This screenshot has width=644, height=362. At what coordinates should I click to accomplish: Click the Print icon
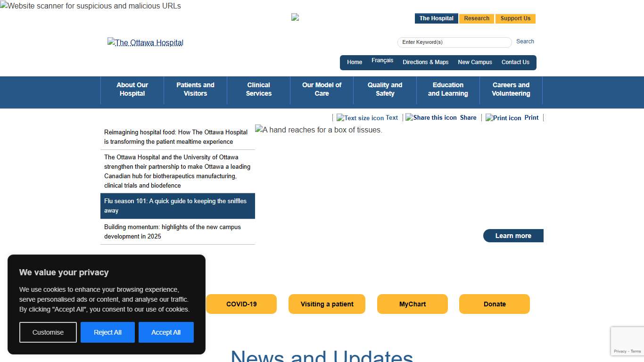[x=503, y=118]
